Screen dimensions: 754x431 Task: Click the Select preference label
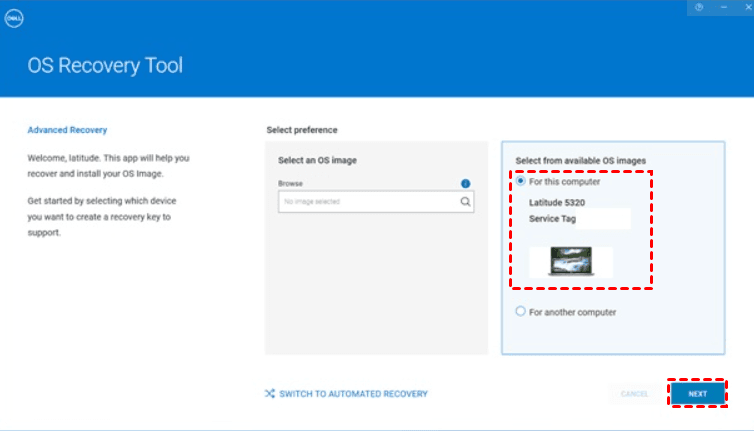click(x=302, y=130)
